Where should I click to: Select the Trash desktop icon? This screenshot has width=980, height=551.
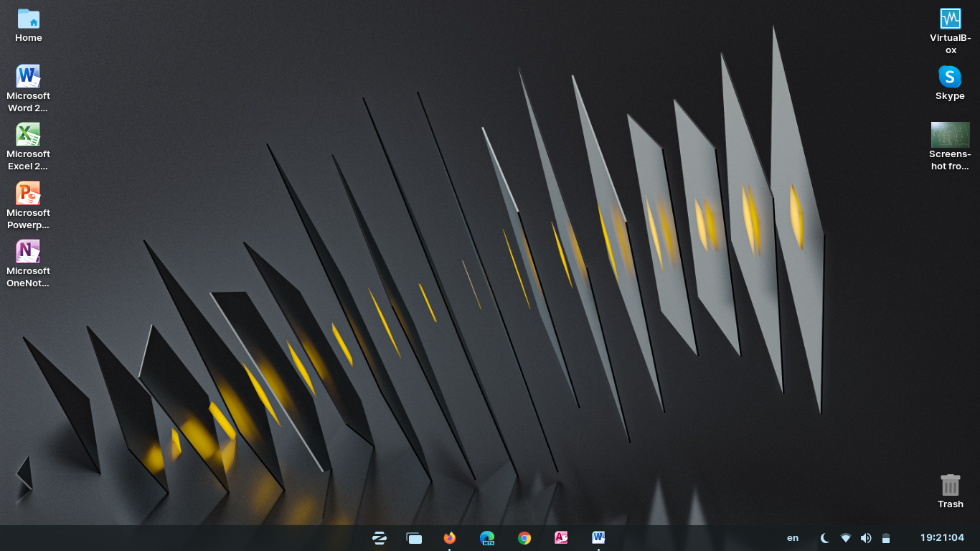coord(950,485)
